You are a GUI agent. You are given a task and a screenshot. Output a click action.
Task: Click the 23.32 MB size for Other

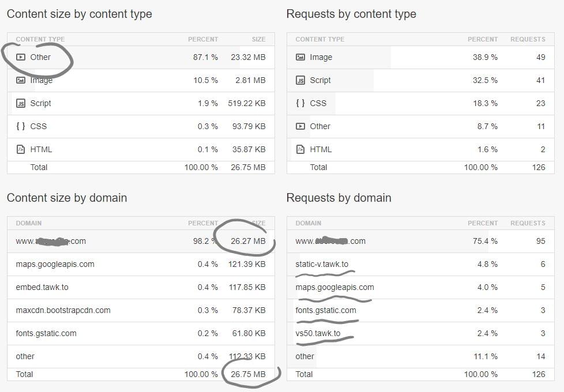pyautogui.click(x=248, y=57)
